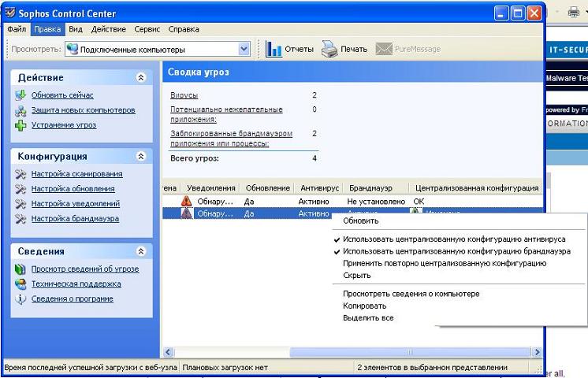The height and width of the screenshot is (378, 588).
Task: Open the Защита новых компьютеров link
Action: 84,110
